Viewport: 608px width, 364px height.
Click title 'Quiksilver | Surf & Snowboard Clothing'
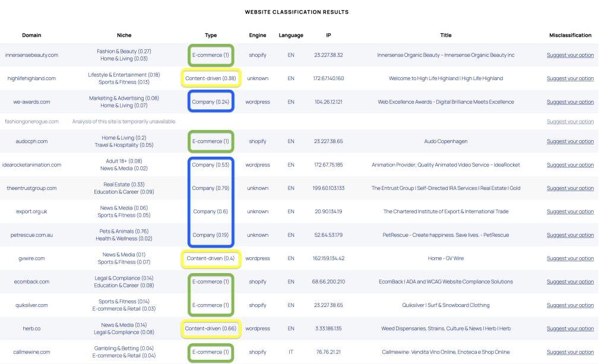pyautogui.click(x=445, y=305)
